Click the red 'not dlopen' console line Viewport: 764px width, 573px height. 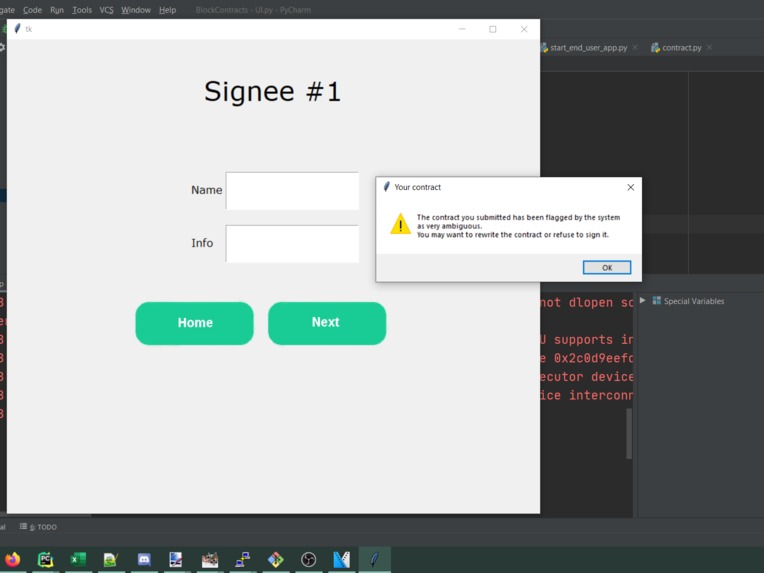click(x=587, y=303)
